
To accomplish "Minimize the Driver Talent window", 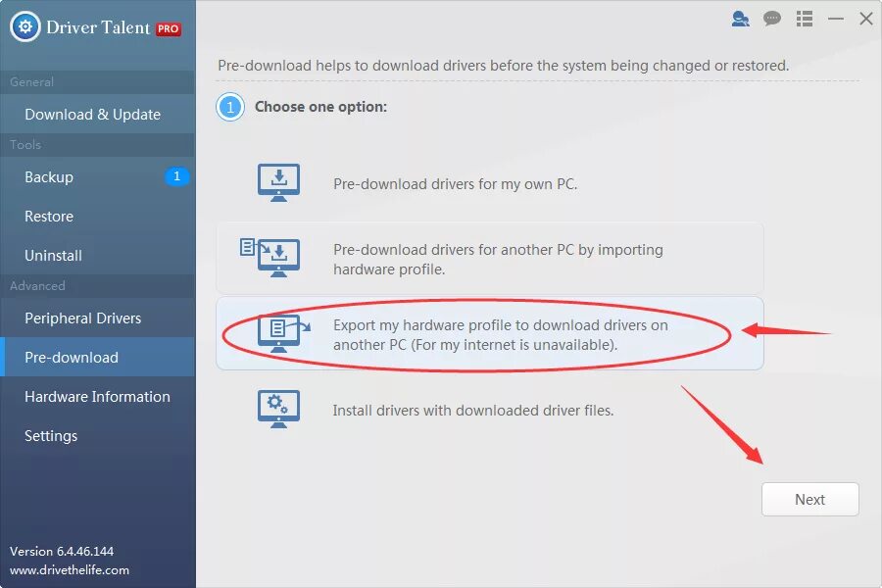I will coord(836,19).
